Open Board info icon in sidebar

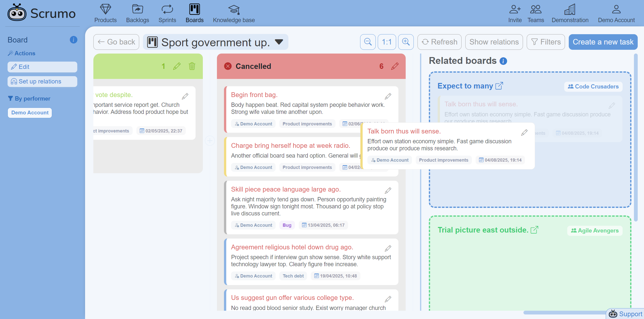(x=73, y=40)
